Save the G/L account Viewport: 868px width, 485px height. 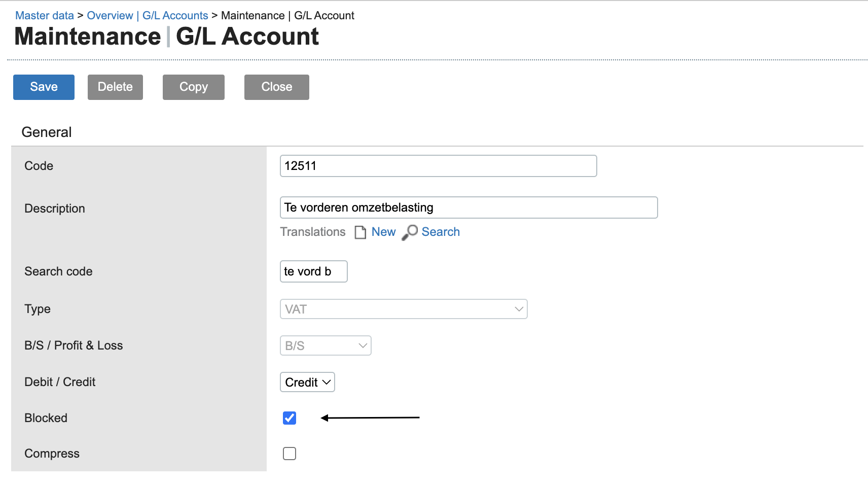pyautogui.click(x=44, y=87)
